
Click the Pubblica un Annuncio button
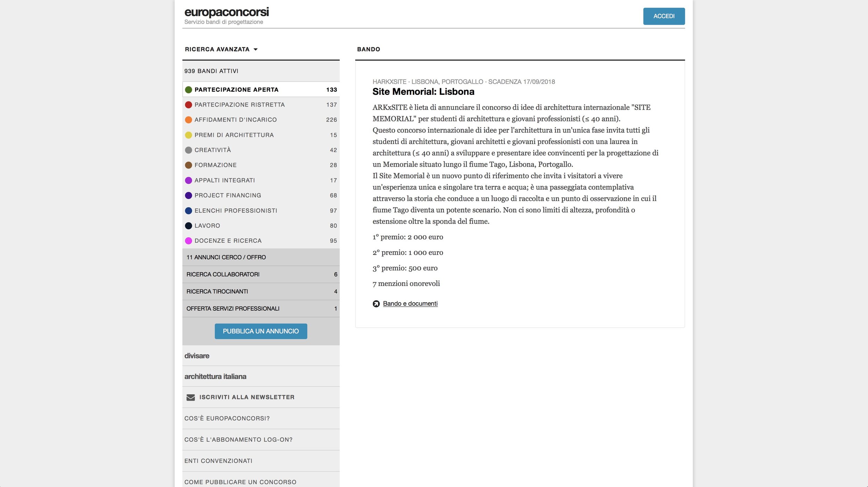point(261,331)
